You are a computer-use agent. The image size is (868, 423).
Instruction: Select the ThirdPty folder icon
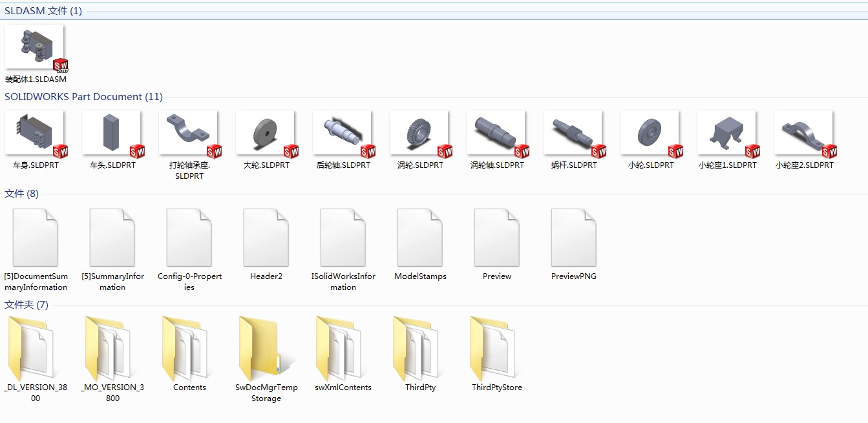click(x=416, y=348)
